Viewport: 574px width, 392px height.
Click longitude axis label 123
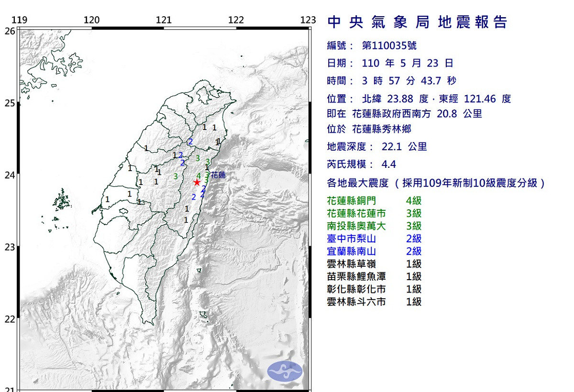pyautogui.click(x=309, y=20)
